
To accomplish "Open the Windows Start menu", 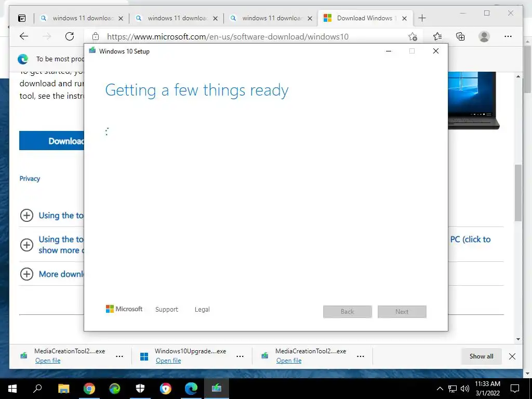I will pos(12,389).
